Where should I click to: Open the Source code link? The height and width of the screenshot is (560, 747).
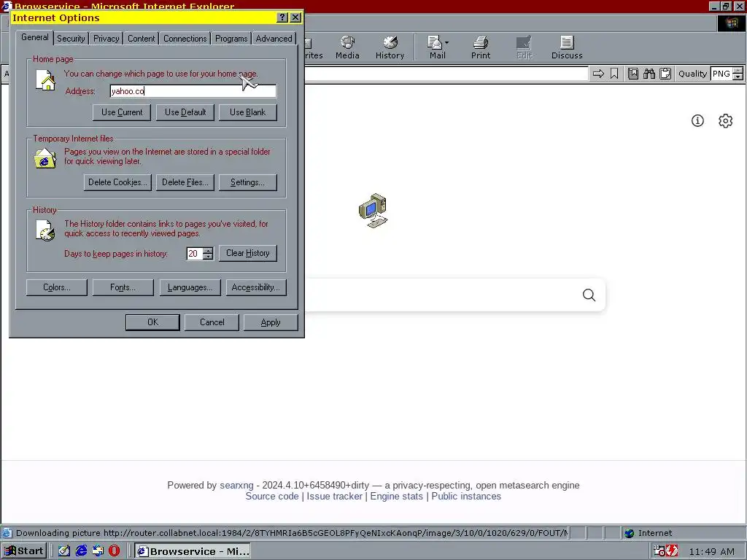point(272,496)
